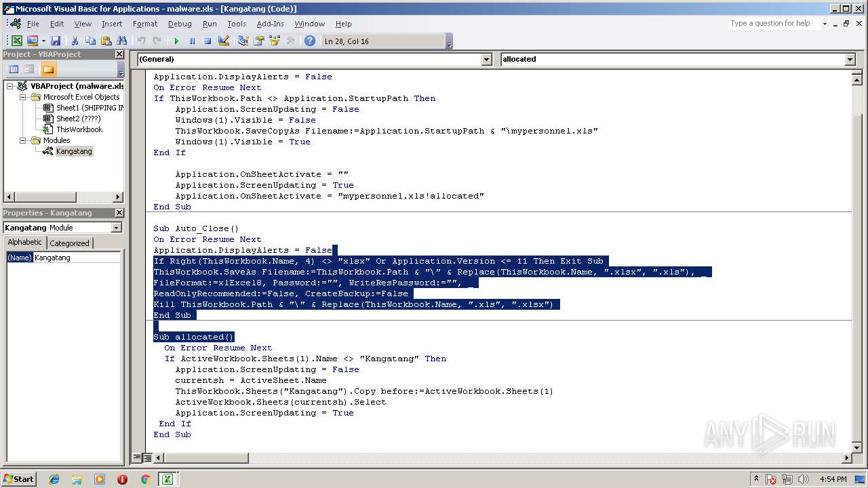The image size is (868, 488).
Task: Select ThisWorkbook in project tree
Action: pyautogui.click(x=79, y=129)
